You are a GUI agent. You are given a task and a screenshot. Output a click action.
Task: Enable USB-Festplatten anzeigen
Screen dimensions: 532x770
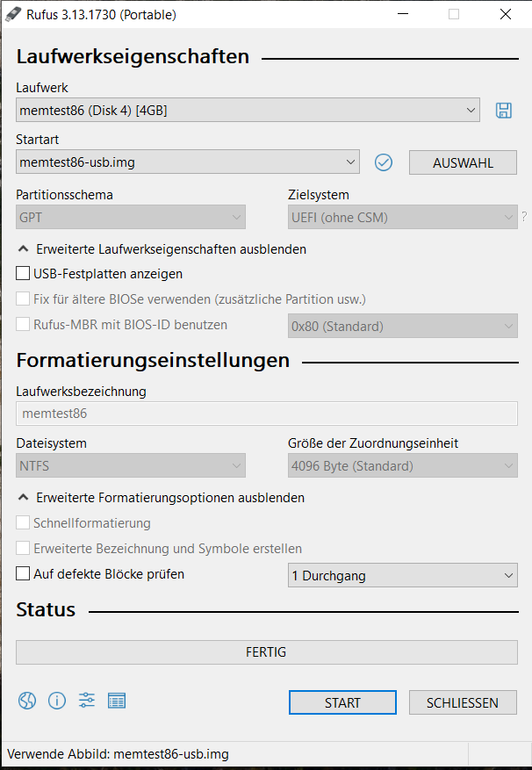pos(21,273)
